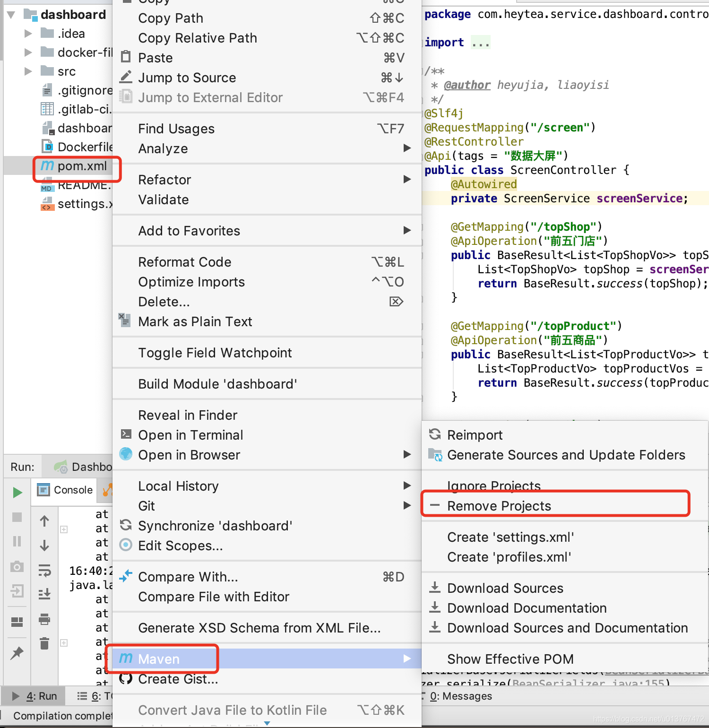Take a thread dump with the camera icon
The width and height of the screenshot is (709, 728).
(17, 566)
